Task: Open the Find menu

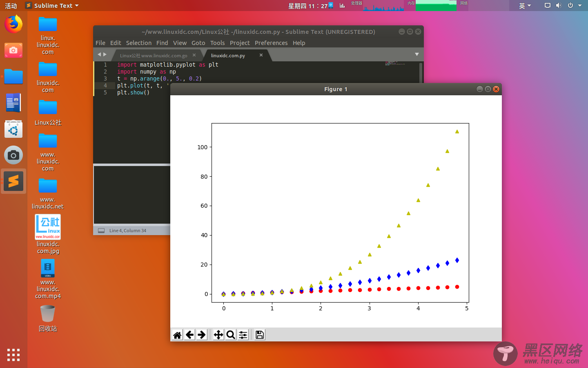Action: (162, 43)
